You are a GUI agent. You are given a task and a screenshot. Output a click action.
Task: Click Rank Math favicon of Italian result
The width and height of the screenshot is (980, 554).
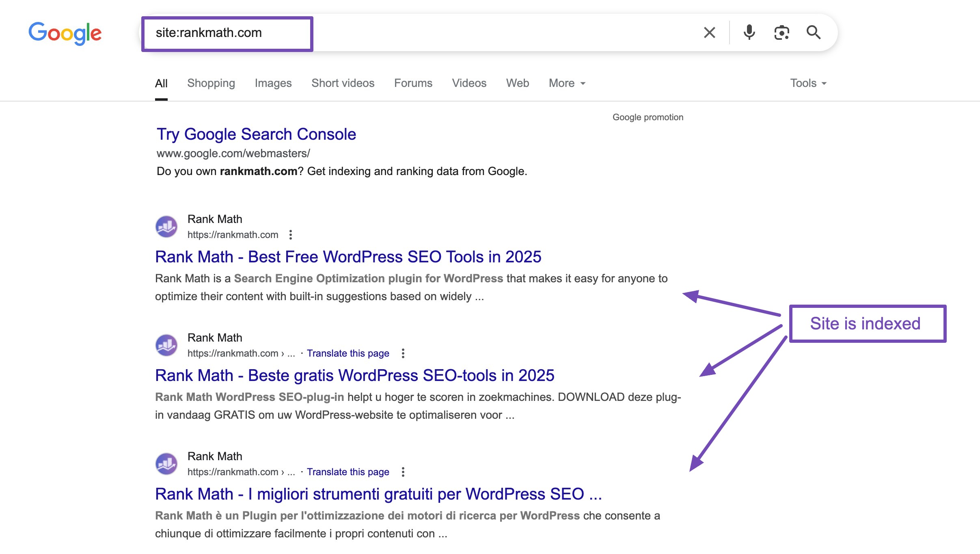tap(166, 464)
